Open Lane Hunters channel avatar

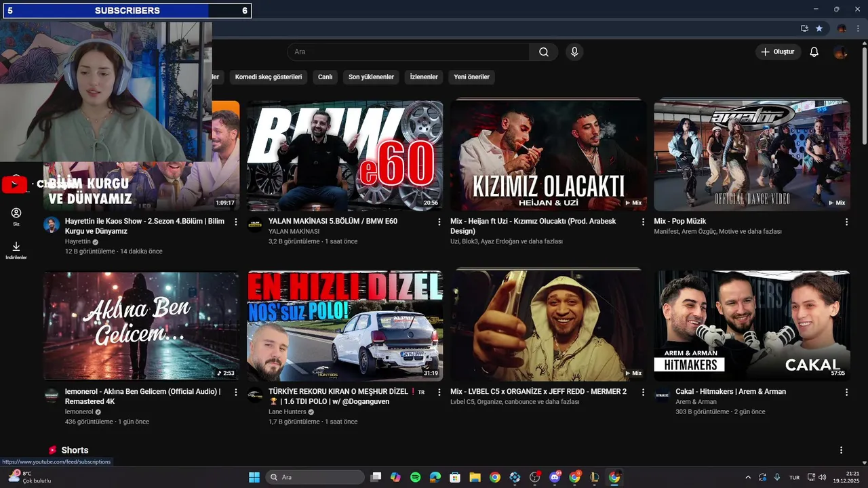[255, 395]
